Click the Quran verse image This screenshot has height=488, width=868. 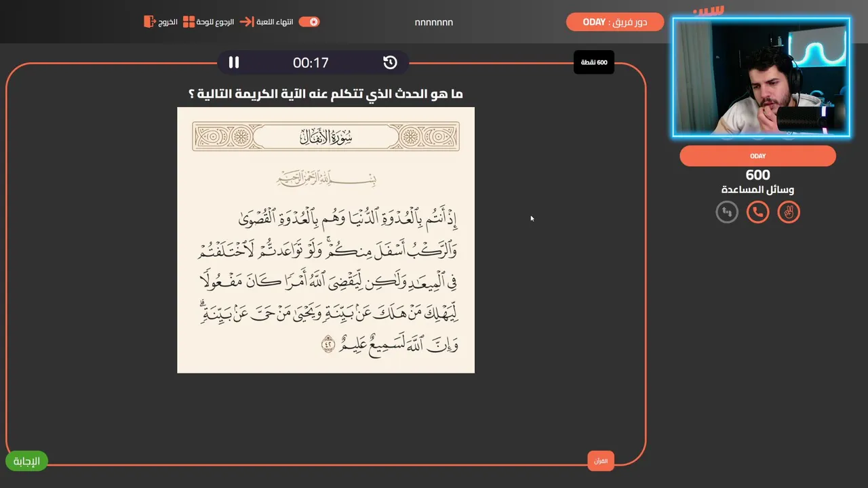[x=325, y=240]
